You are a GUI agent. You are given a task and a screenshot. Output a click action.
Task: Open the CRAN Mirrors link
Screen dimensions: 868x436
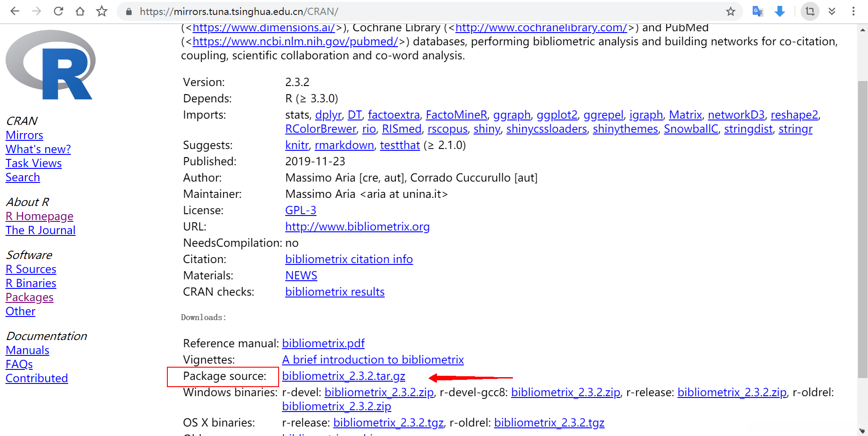coord(24,135)
